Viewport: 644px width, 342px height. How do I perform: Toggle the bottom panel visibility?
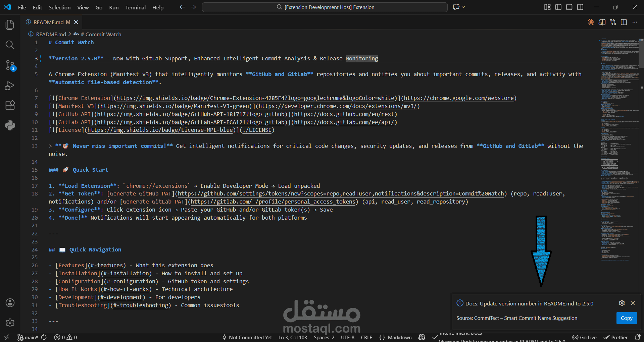pyautogui.click(x=569, y=7)
